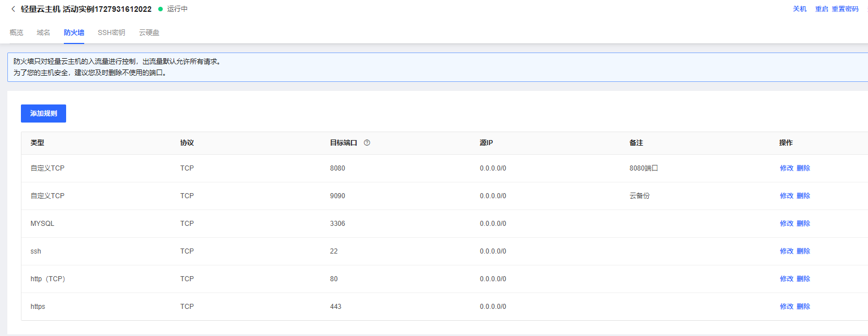The image size is (868, 336).
Task: Click port value 9090 in the table
Action: click(x=337, y=196)
